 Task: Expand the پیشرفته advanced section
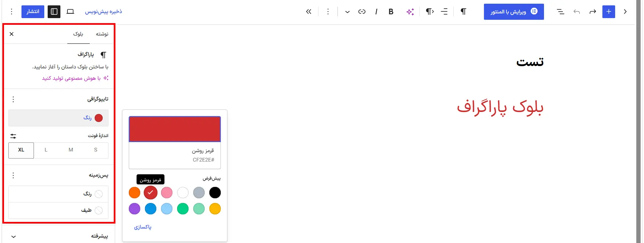click(x=58, y=236)
